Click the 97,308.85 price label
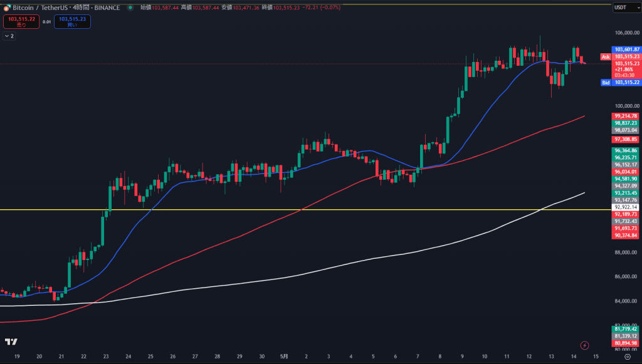 click(626, 140)
